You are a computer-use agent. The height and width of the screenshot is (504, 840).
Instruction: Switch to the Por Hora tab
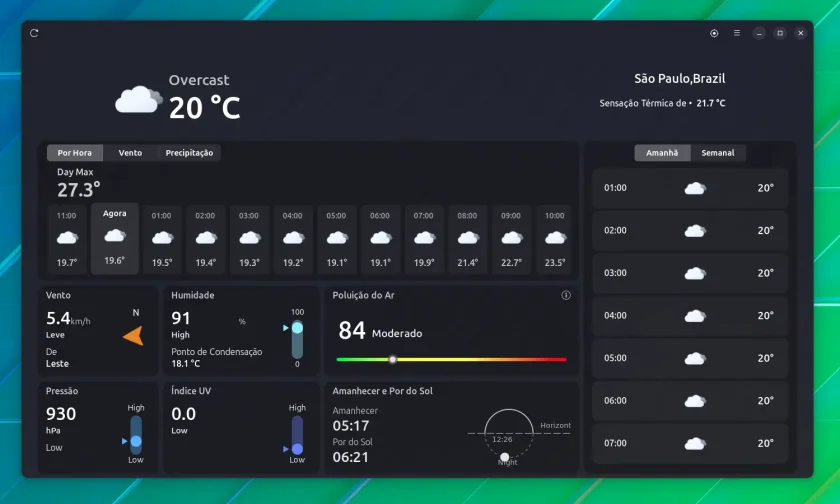[74, 153]
